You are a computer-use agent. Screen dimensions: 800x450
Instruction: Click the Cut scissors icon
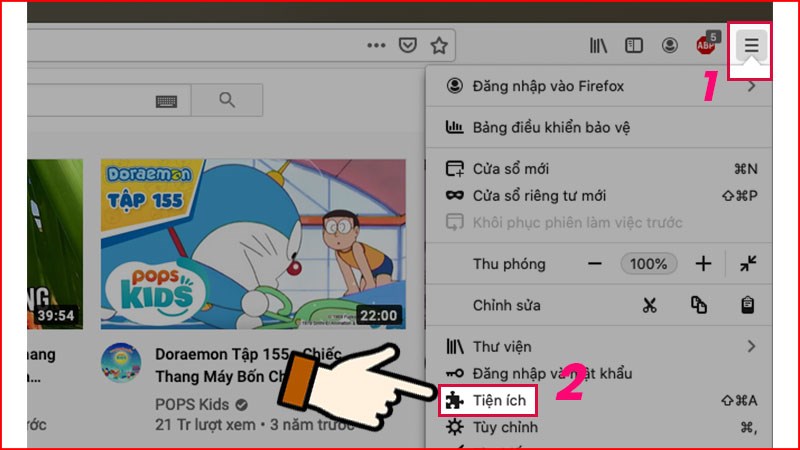649,305
